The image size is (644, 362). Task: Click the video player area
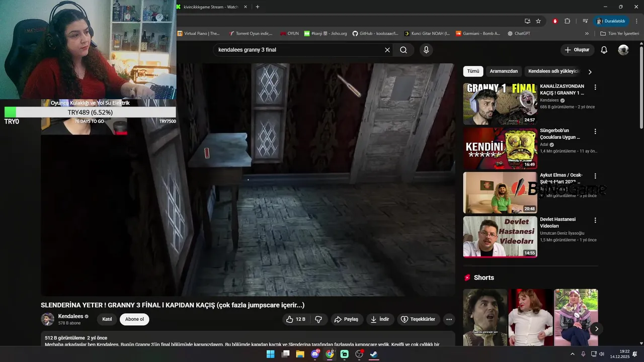point(248,179)
